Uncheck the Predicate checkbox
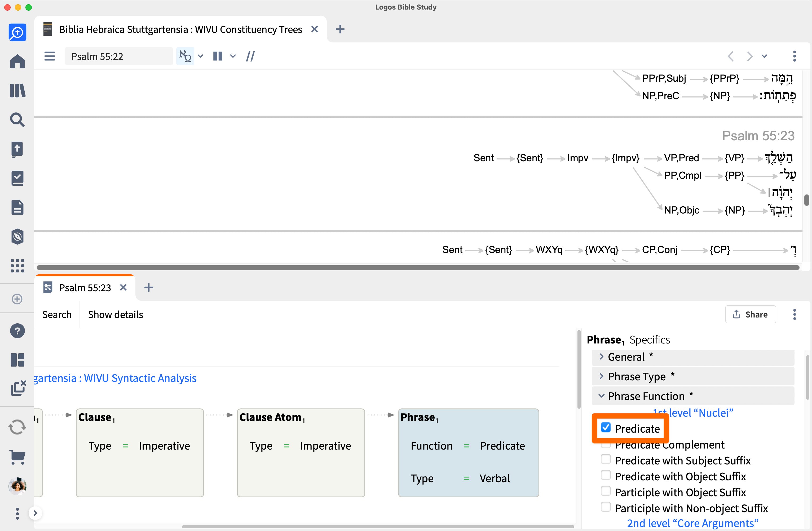 tap(606, 428)
